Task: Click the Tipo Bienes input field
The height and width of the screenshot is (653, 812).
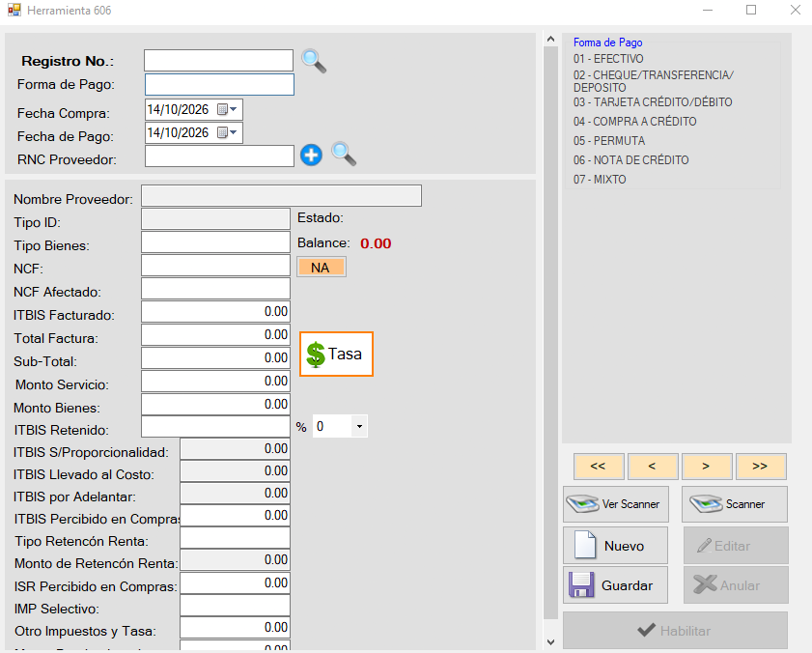Action: click(x=215, y=242)
